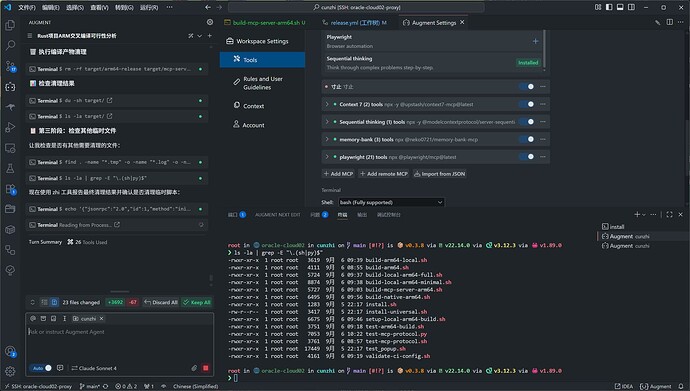Viewport: 690px width, 391px height.
Task: Open the Manage gear icon
Action: [10, 371]
